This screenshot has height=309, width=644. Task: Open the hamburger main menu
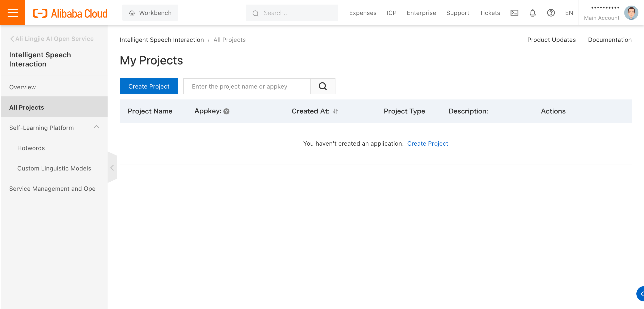(x=12, y=13)
